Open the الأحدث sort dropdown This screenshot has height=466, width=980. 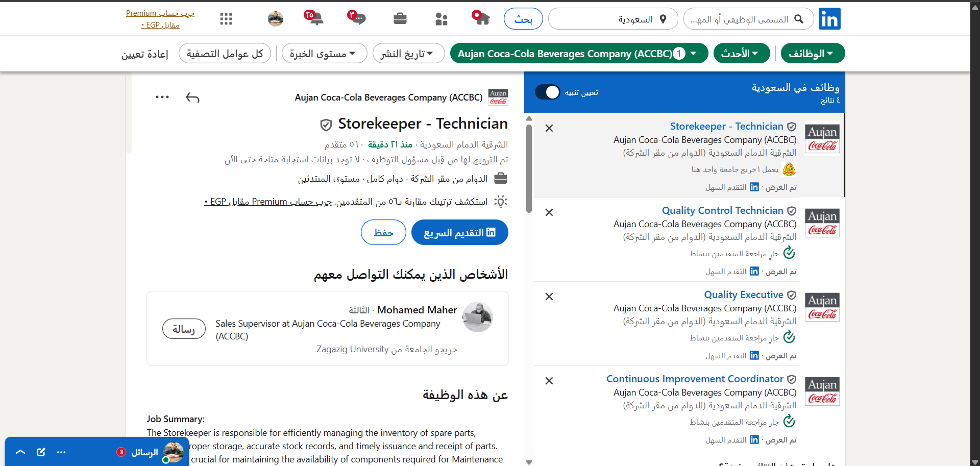tap(742, 53)
